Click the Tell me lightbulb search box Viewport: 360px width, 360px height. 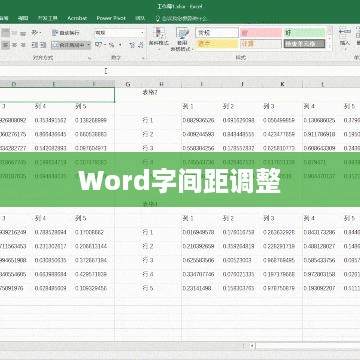point(181,19)
